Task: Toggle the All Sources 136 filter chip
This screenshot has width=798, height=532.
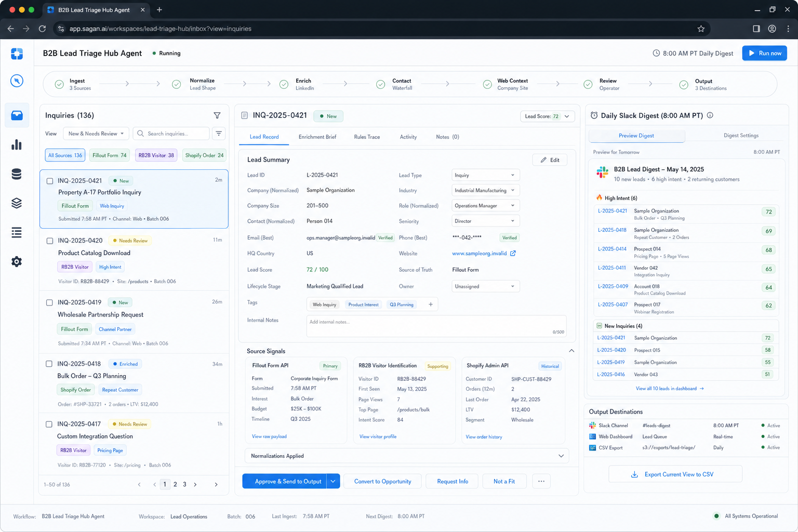Action: 65,155
